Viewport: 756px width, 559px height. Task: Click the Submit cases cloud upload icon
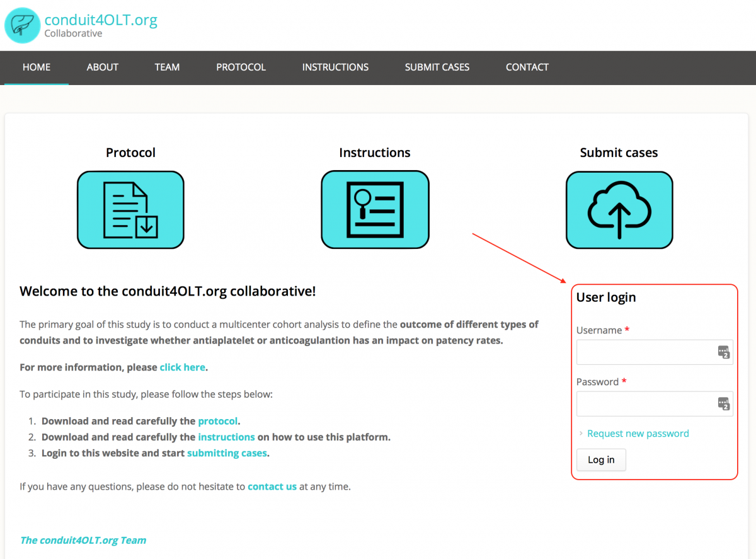(619, 210)
